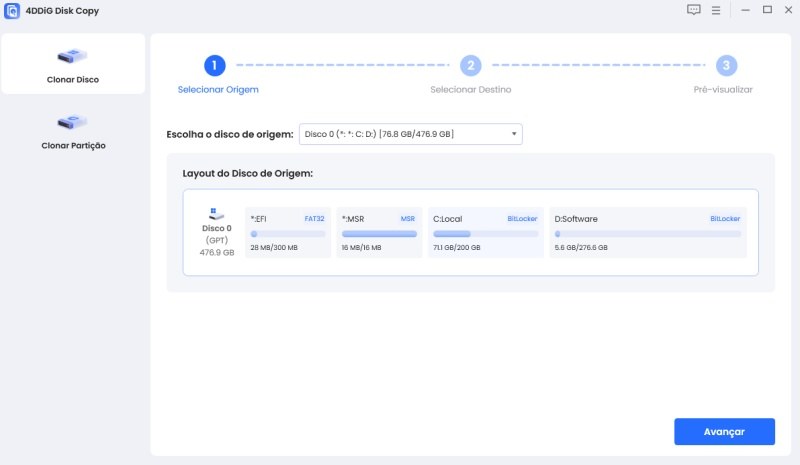This screenshot has width=800, height=465.
Task: Select the *:MSR partition block
Action: tap(379, 232)
